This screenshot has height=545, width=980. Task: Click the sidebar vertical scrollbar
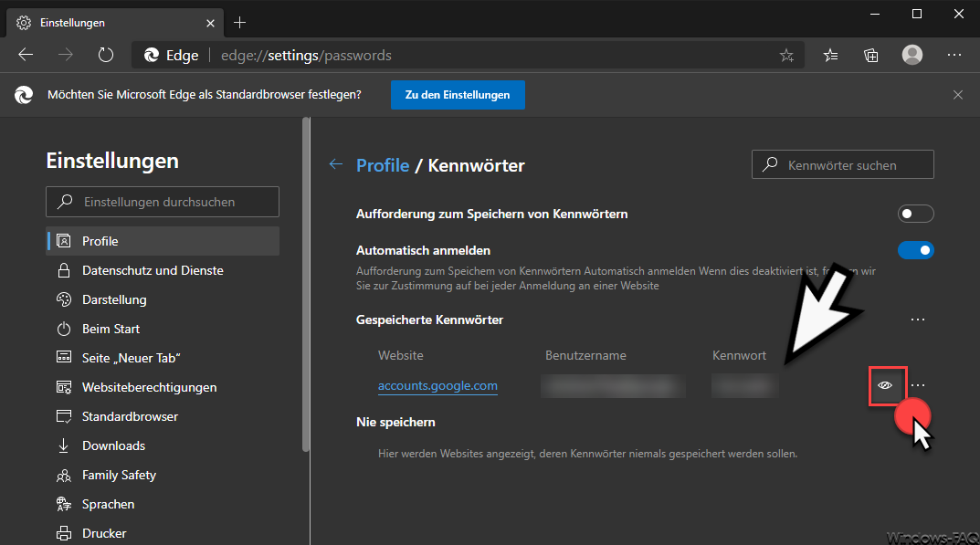click(306, 285)
